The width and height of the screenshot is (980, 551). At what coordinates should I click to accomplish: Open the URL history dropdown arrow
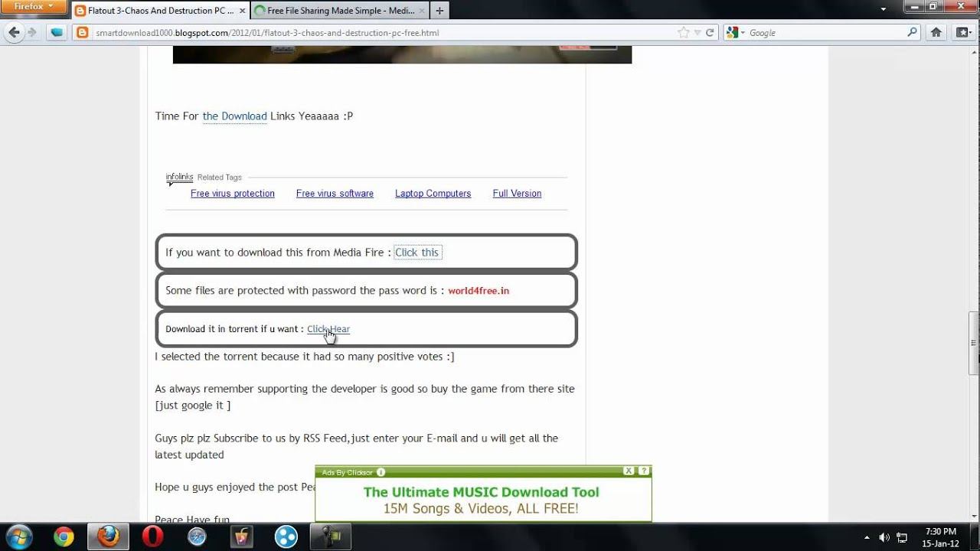[697, 32]
